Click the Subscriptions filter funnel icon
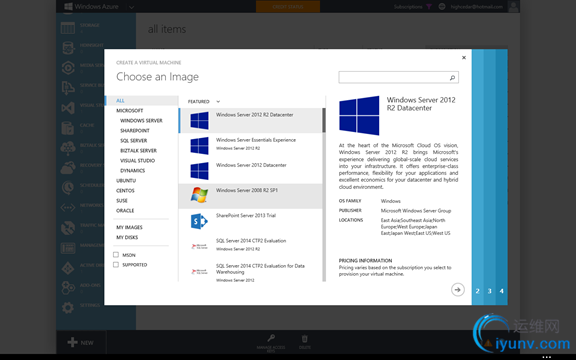This screenshot has height=360, width=576. click(429, 7)
